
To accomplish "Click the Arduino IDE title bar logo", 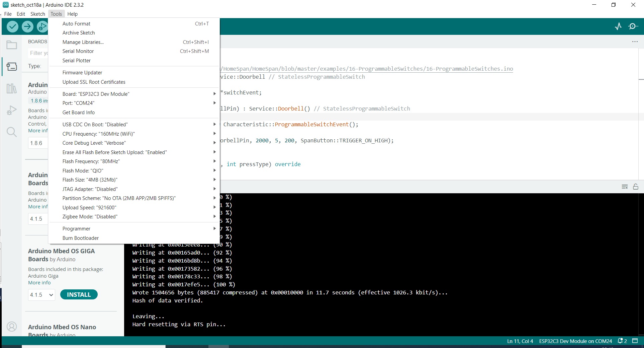I will 6,5.
